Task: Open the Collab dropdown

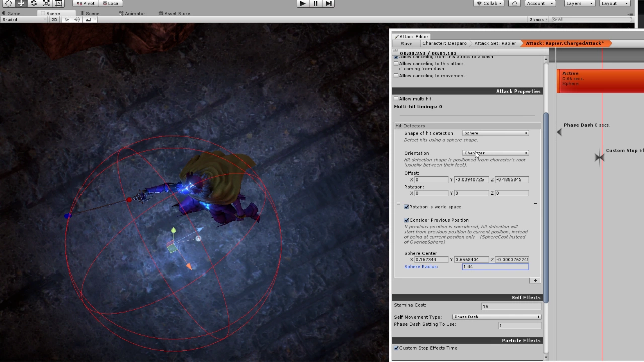Action: point(489,3)
